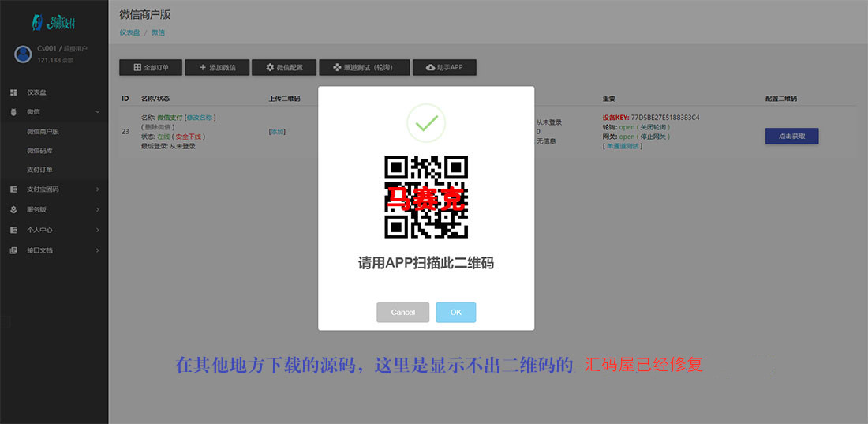Expand the 个人中心 chevron
Screen dimensions: 868x424
tap(98, 230)
